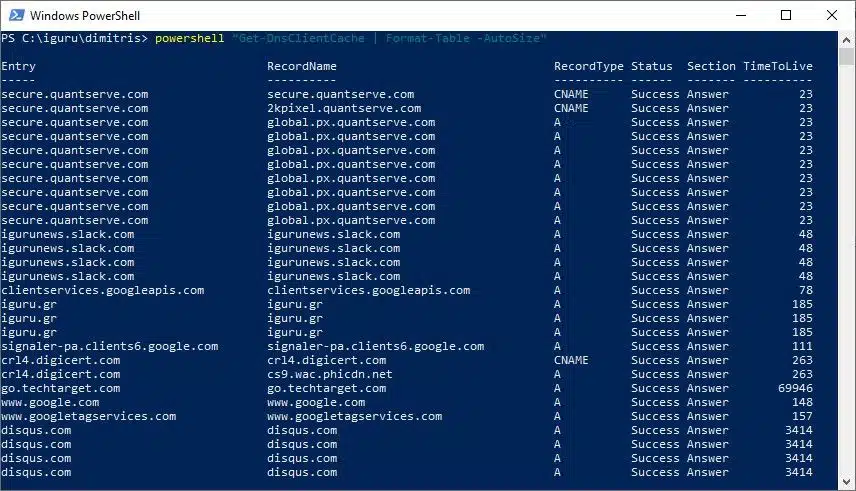Click entry go.techtarget.com
Image resolution: width=856 pixels, height=491 pixels.
(x=61, y=388)
